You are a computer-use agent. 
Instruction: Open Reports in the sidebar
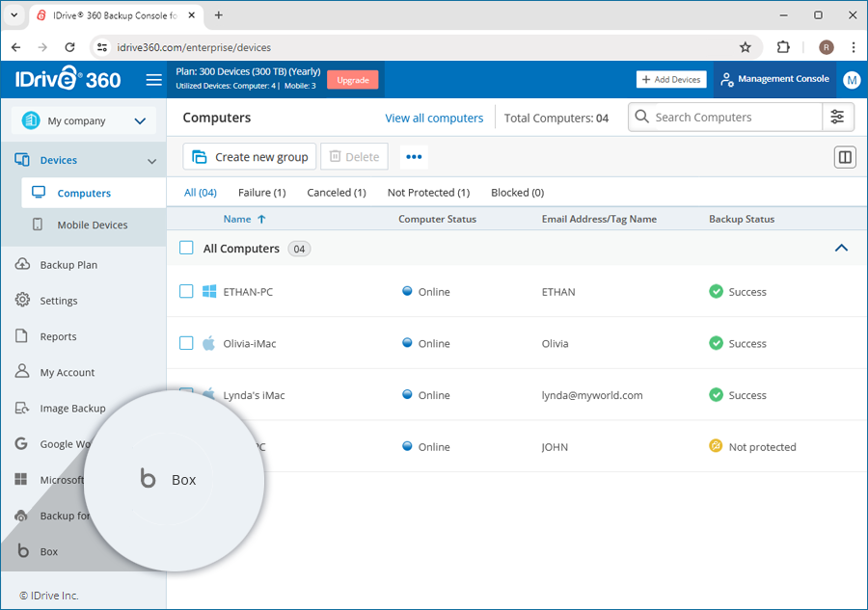(x=58, y=336)
